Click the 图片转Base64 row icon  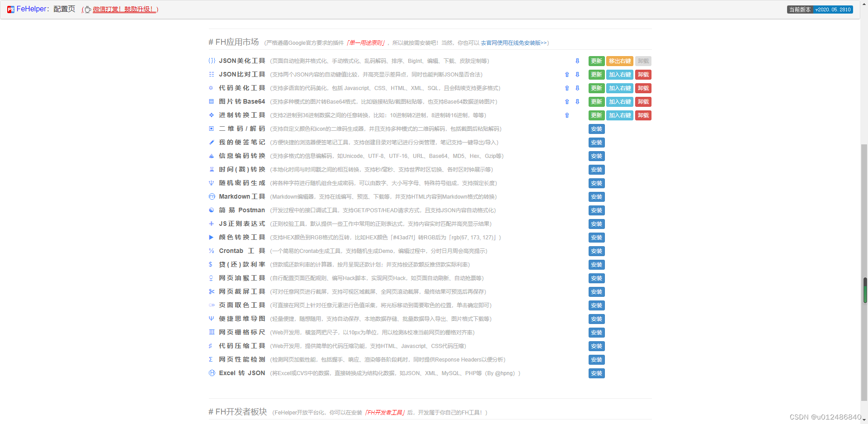[x=211, y=101]
